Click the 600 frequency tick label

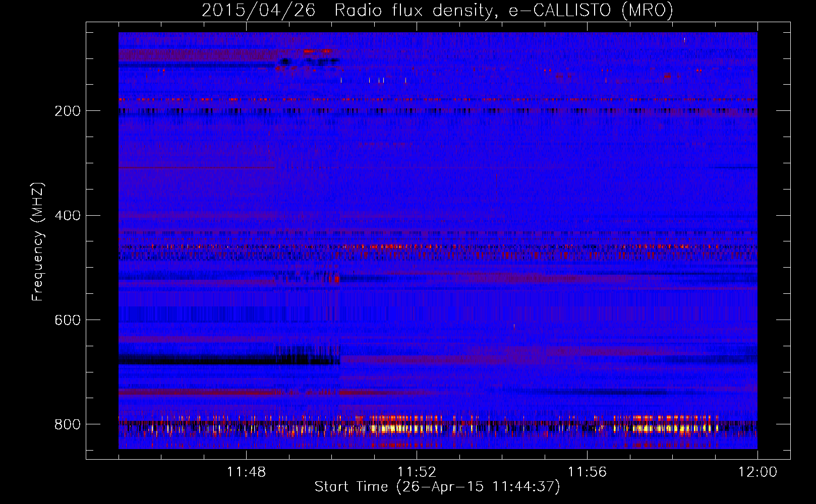tap(67, 320)
